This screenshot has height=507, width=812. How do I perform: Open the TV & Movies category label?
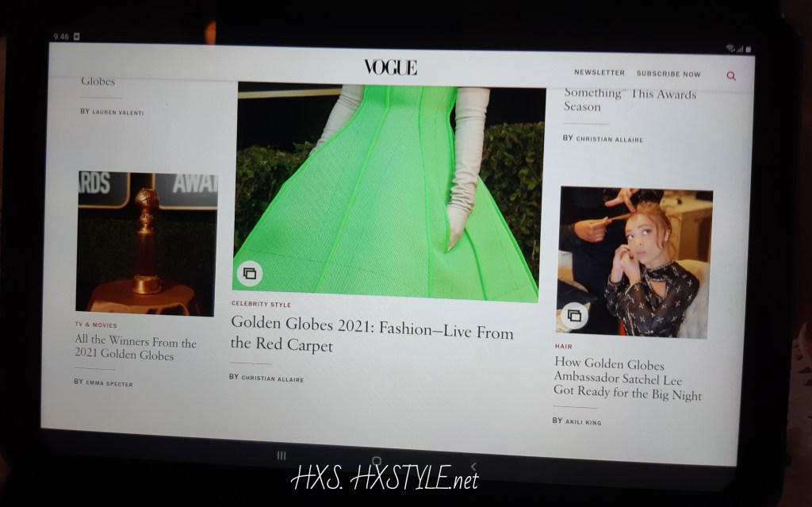click(x=95, y=325)
